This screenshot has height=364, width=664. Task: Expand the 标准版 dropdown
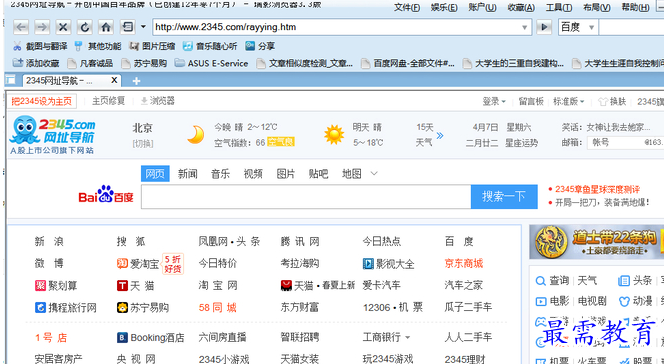(x=568, y=102)
